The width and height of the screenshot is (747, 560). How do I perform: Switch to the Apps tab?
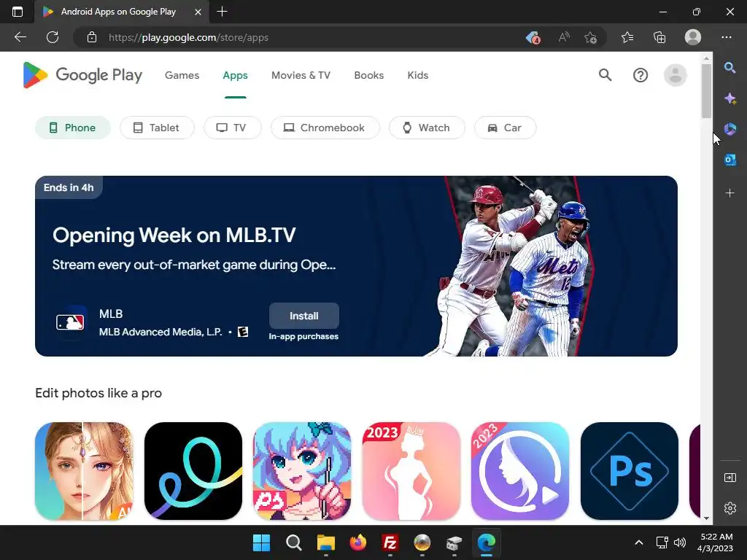click(x=236, y=75)
